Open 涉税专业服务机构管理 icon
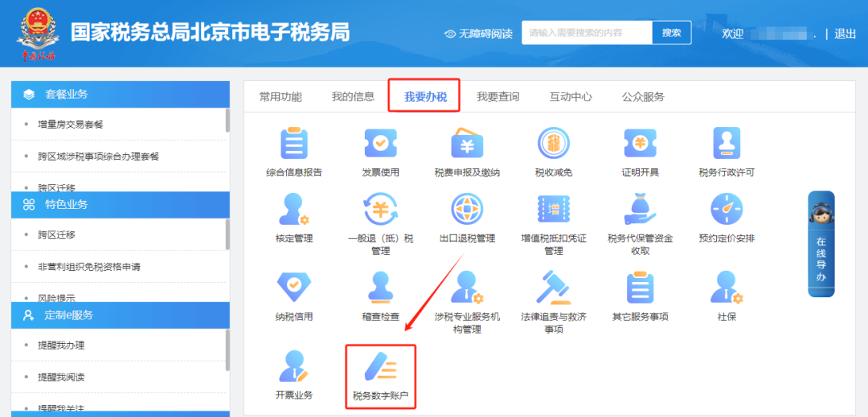 tap(467, 288)
